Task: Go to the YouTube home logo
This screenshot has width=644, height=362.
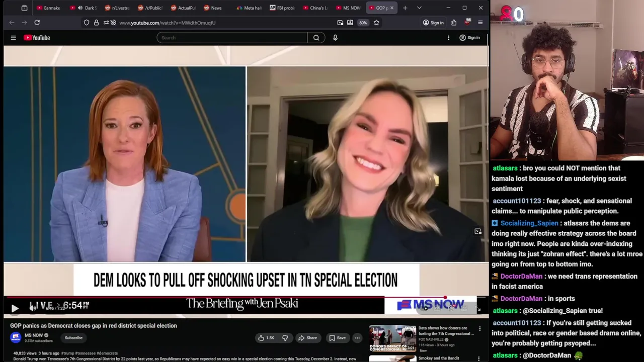Action: [x=37, y=38]
